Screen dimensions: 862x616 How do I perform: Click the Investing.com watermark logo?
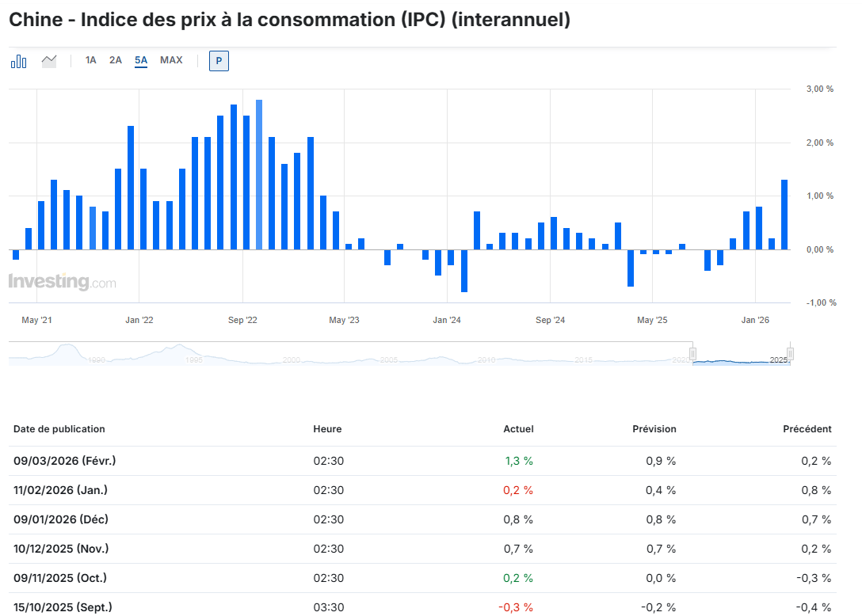[62, 282]
